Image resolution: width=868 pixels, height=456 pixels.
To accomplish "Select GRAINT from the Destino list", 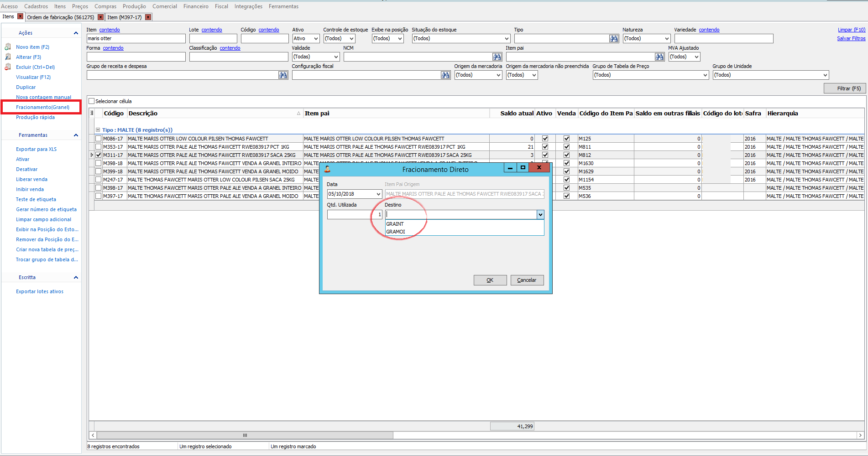I will (x=465, y=224).
